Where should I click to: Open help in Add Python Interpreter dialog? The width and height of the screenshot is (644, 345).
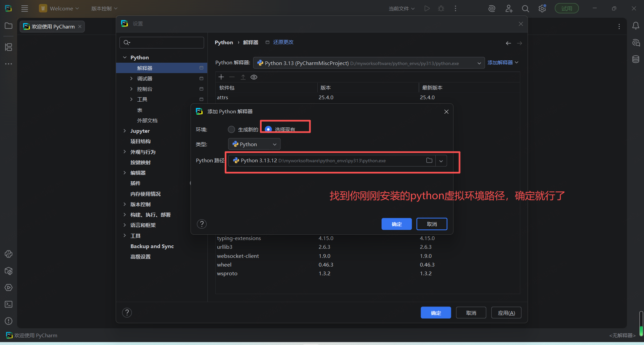click(202, 224)
